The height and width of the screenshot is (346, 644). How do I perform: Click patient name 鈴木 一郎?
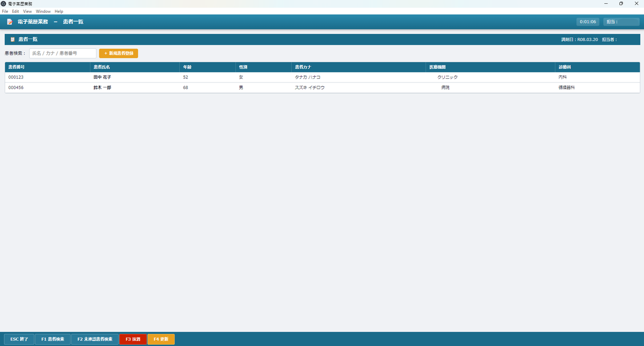click(x=102, y=87)
